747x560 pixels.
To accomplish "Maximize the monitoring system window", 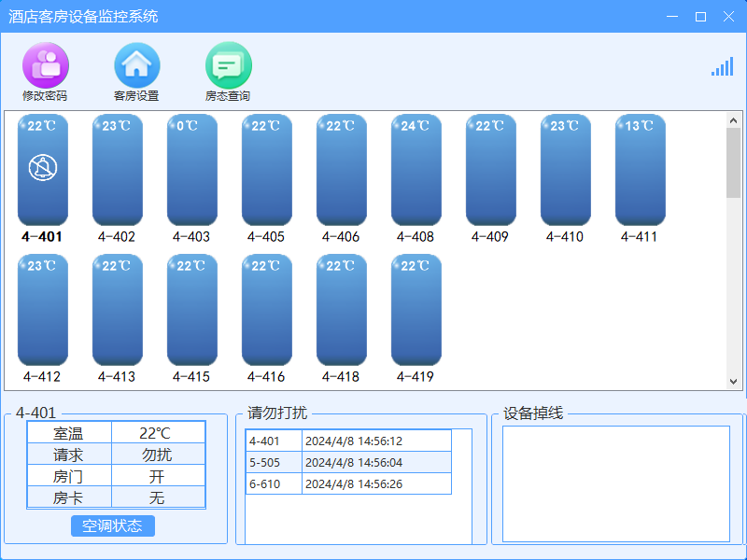I will [x=700, y=16].
